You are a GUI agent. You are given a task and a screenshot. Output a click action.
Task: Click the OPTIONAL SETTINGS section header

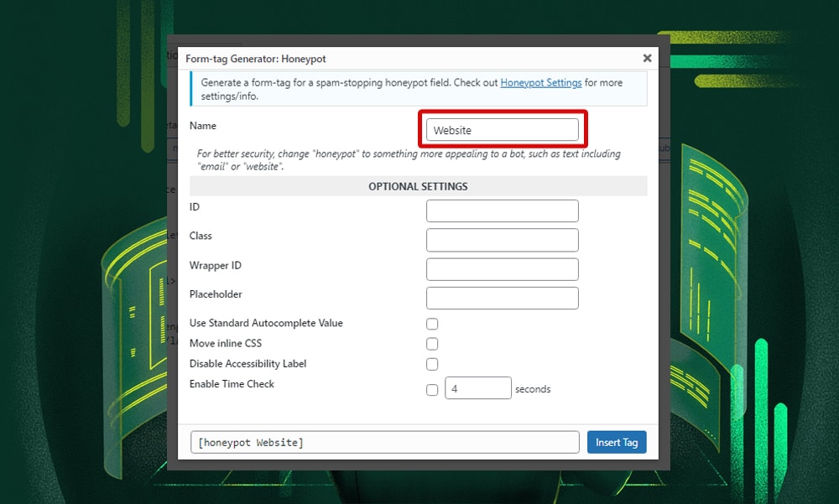418,185
